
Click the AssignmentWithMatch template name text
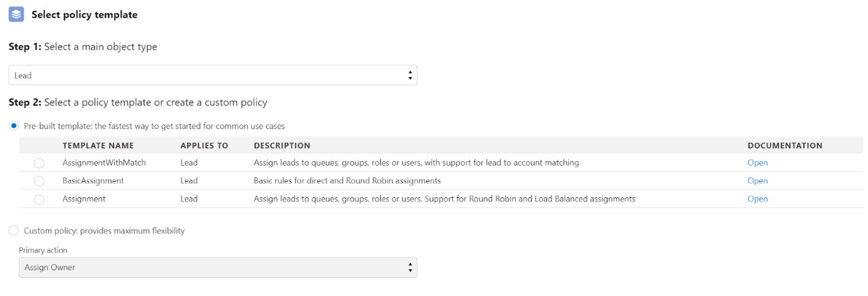[104, 163]
